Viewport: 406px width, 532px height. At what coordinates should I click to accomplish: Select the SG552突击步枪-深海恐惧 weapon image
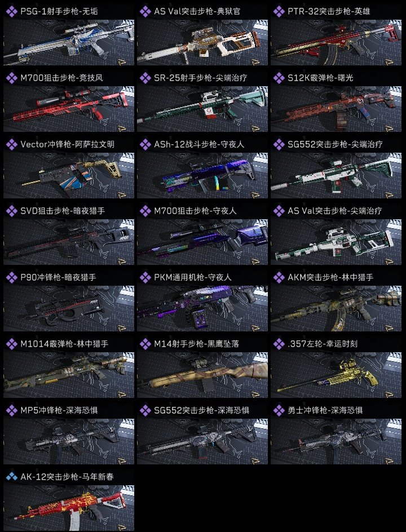click(x=202, y=441)
